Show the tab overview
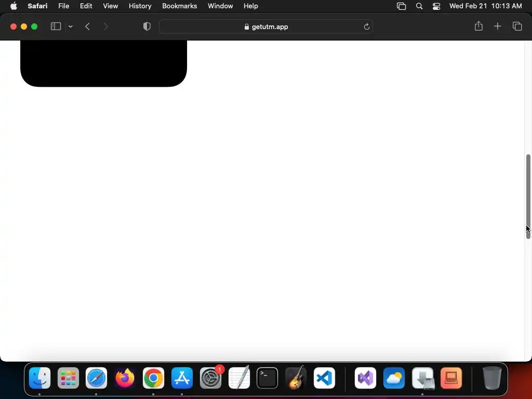The image size is (532, 399). pyautogui.click(x=517, y=26)
